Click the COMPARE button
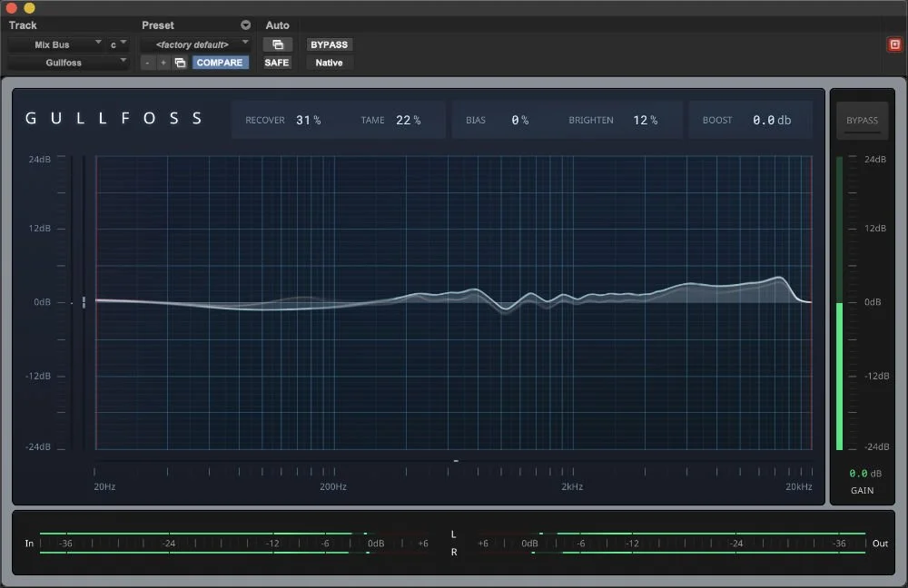 tap(220, 63)
